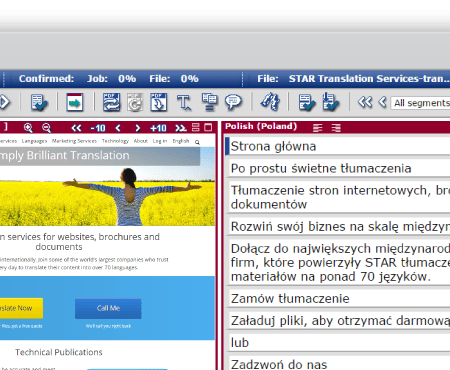Click the confirm segment document-check icon
This screenshot has height=370, width=450.
click(39, 102)
